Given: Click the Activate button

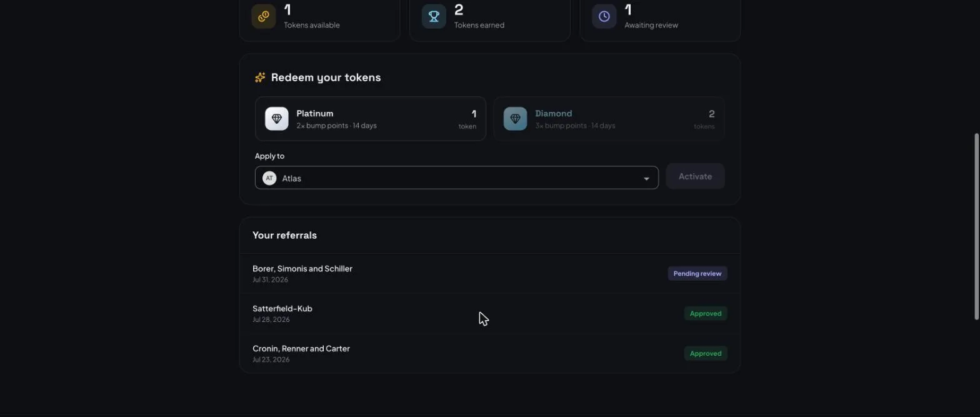Looking at the screenshot, I should [695, 176].
